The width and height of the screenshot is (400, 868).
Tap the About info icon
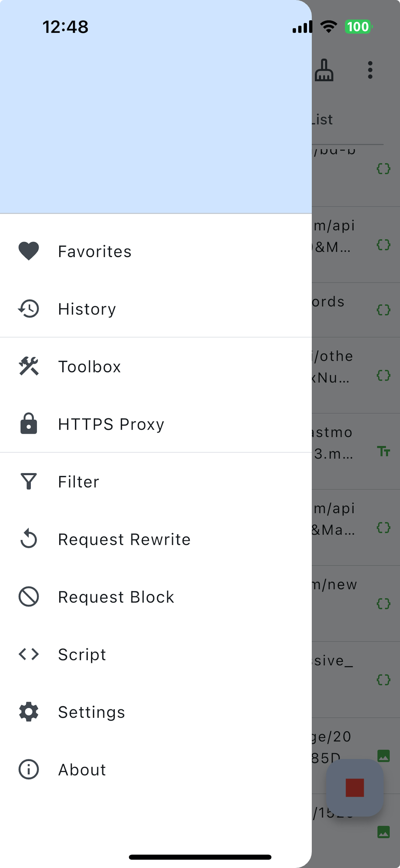pyautogui.click(x=29, y=770)
